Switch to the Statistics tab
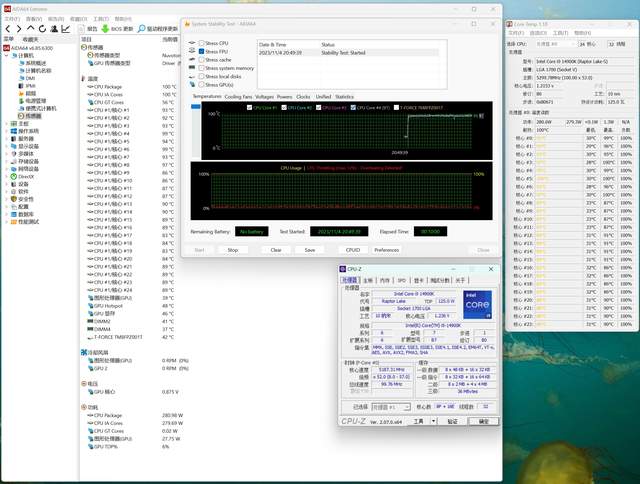 tap(343, 97)
